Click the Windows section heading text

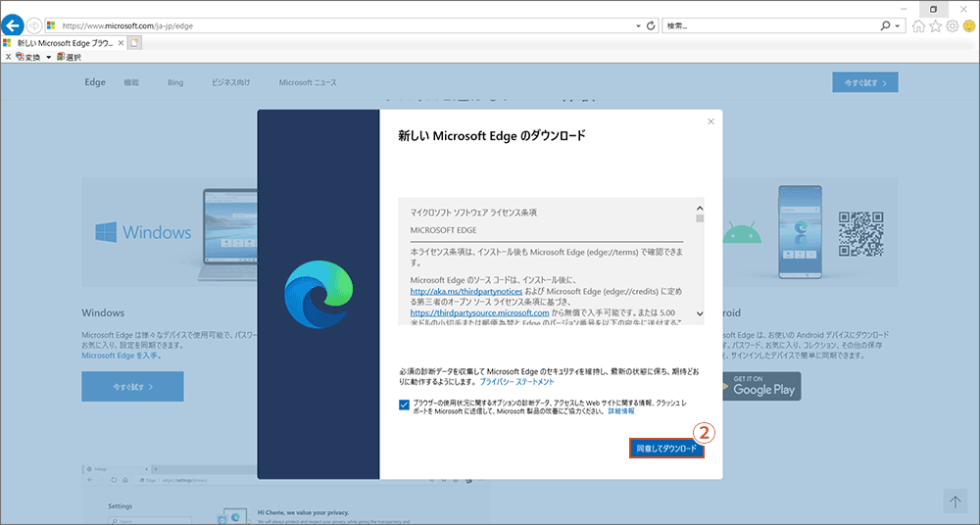tap(103, 312)
